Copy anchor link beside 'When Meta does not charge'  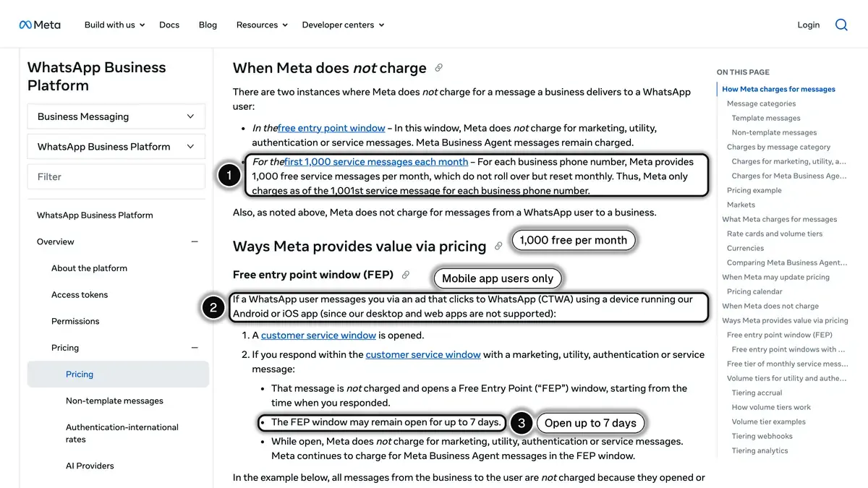click(438, 68)
